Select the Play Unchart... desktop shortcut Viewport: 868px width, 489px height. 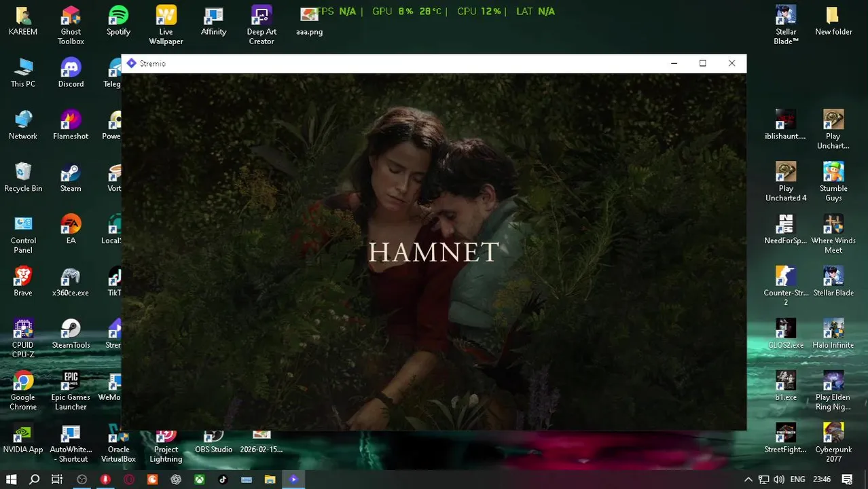point(833,130)
